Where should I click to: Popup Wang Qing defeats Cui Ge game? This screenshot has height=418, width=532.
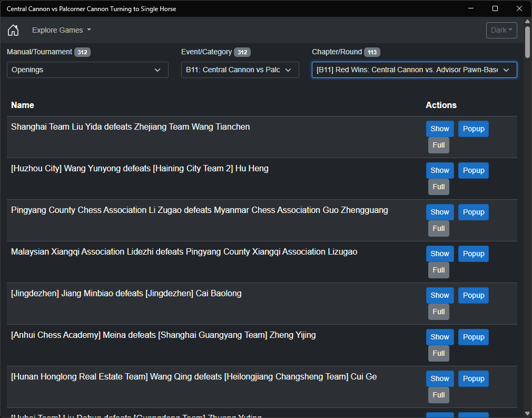[x=474, y=378]
